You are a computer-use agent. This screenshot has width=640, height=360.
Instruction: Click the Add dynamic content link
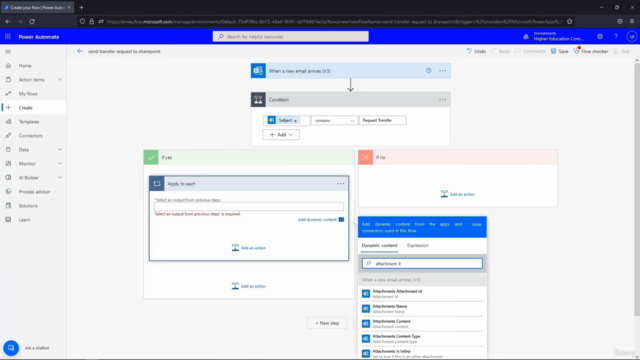(x=317, y=220)
